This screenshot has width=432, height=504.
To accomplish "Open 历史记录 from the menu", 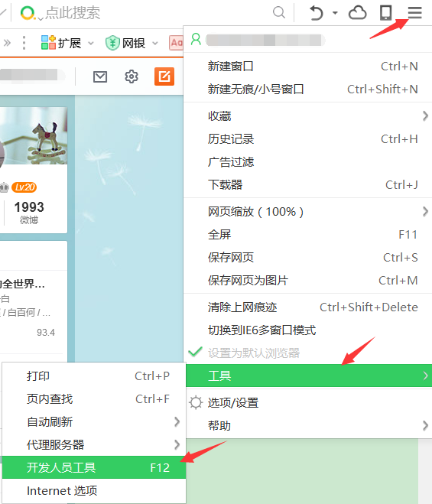I will [309, 139].
